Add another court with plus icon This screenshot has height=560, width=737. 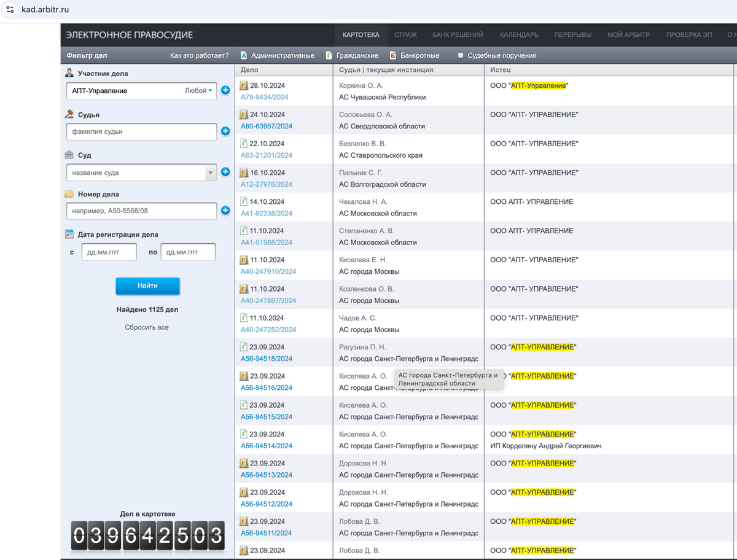pyautogui.click(x=225, y=172)
